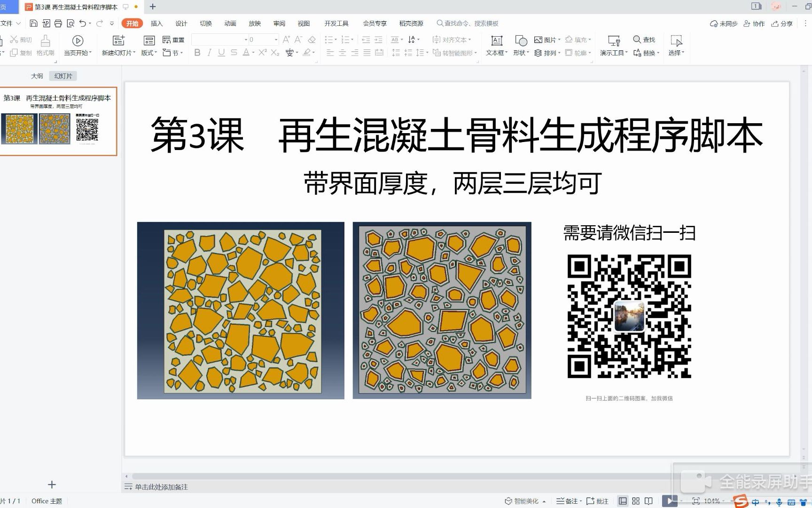Start slideshow from current page icon
Viewport: 812px width, 508px height.
78,40
